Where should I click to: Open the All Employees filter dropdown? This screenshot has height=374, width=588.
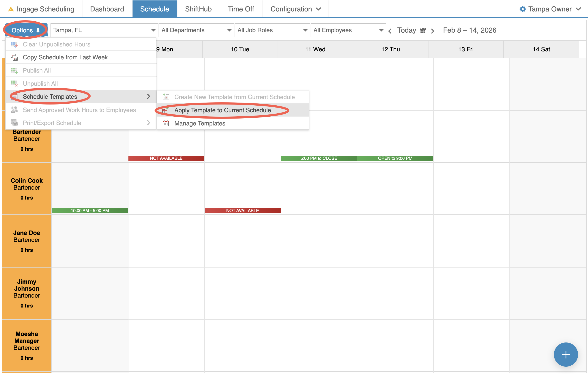(x=348, y=30)
